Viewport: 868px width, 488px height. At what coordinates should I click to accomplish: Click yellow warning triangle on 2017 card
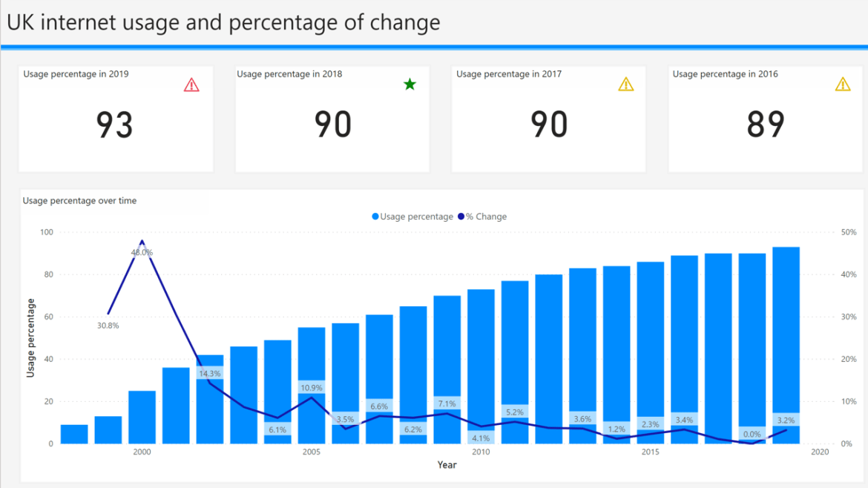click(x=626, y=84)
